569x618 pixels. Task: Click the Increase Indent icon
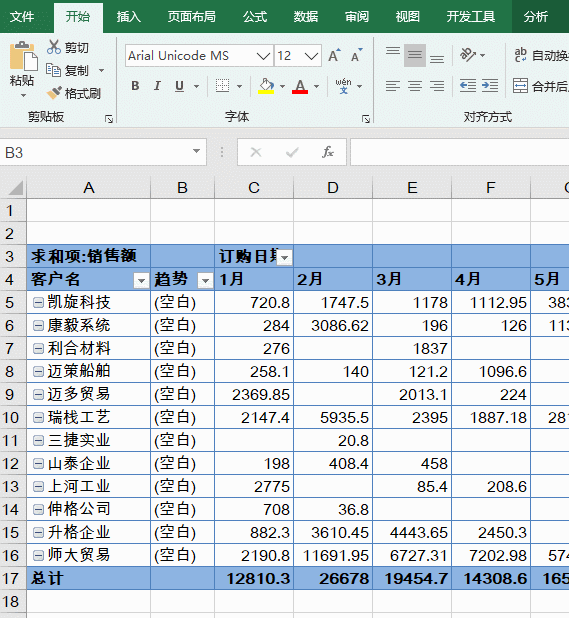(490, 86)
